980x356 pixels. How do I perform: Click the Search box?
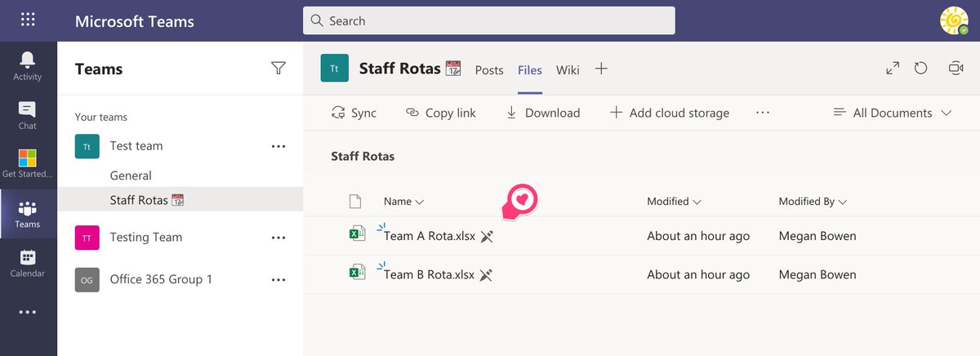489,20
